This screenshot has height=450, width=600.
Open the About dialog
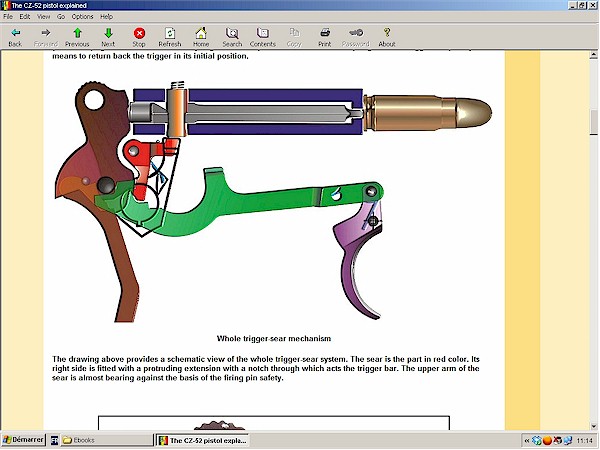coord(387,37)
